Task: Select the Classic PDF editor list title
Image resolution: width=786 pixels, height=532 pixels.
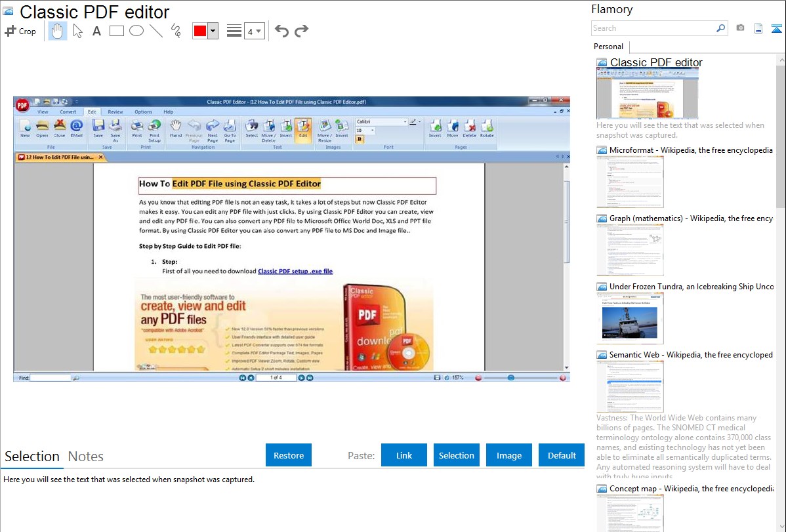Action: (656, 63)
